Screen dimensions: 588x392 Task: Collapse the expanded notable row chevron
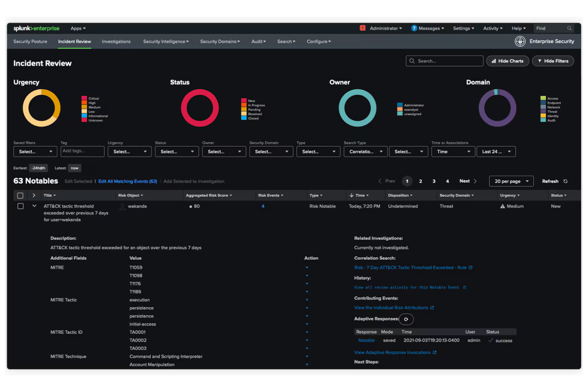point(34,206)
